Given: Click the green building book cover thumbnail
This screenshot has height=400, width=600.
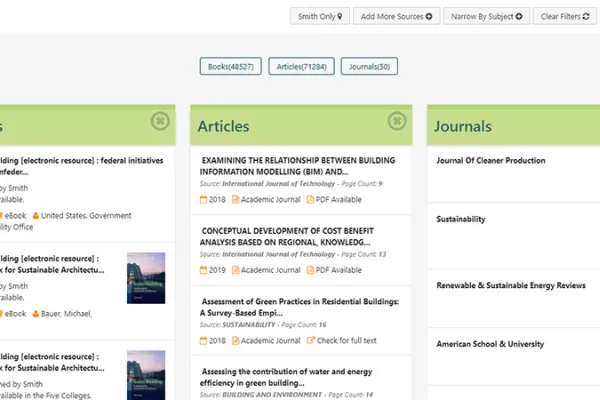Looking at the screenshot, I should [x=146, y=278].
